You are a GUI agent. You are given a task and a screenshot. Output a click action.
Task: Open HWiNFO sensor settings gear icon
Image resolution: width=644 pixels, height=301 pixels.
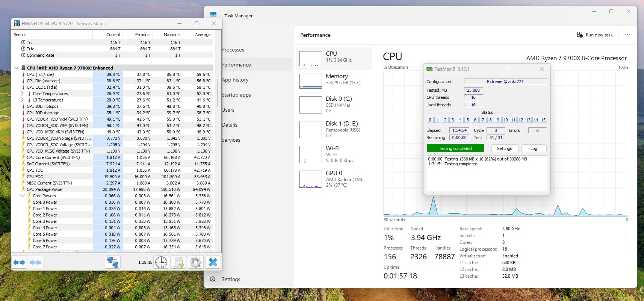tap(195, 262)
